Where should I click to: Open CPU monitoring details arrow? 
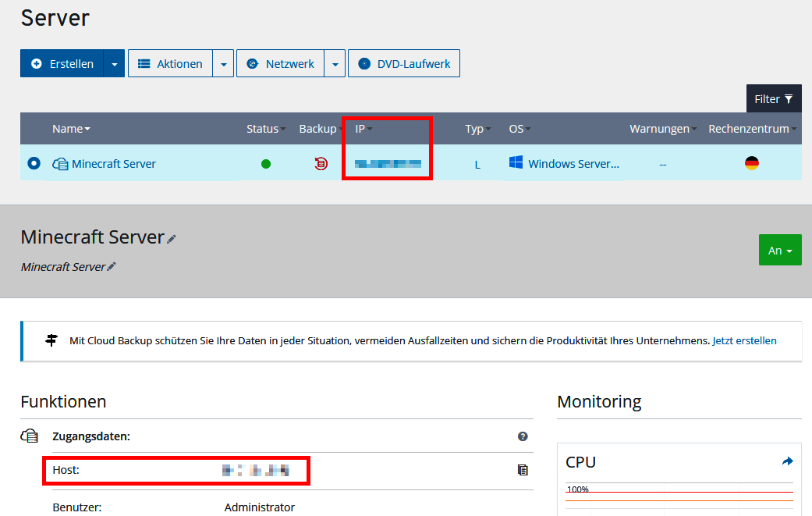point(787,461)
